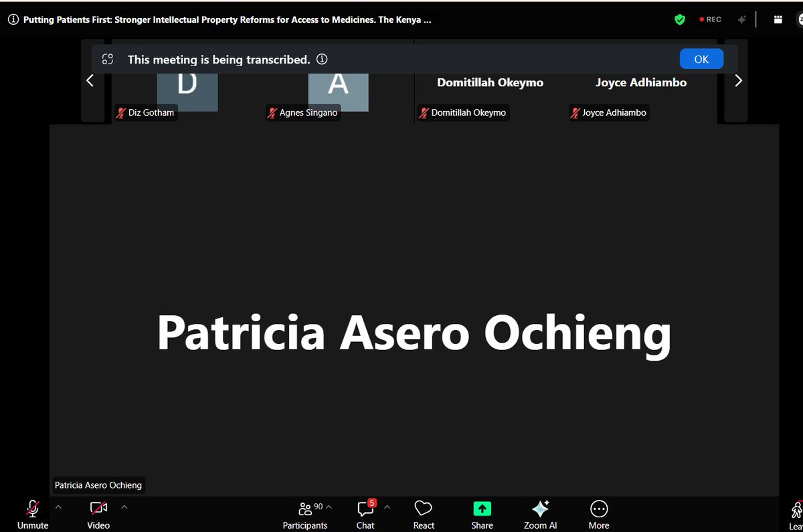Image resolution: width=803 pixels, height=532 pixels.
Task: Expand the caret next to Participants count
Action: (x=329, y=507)
